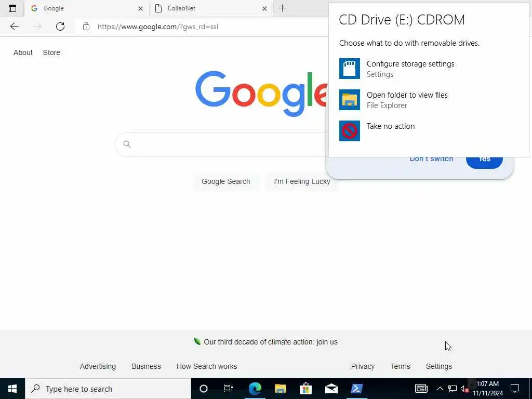Open the Business footer link
532x399 pixels.
(x=146, y=366)
